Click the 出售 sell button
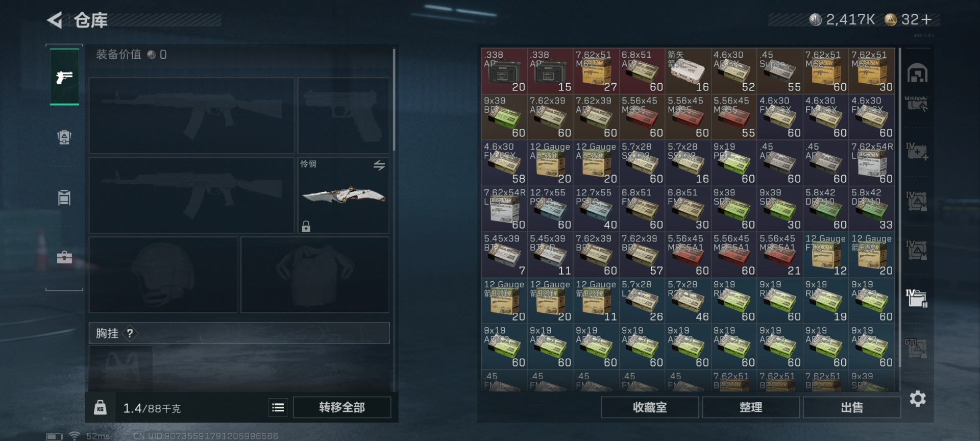 pos(852,407)
